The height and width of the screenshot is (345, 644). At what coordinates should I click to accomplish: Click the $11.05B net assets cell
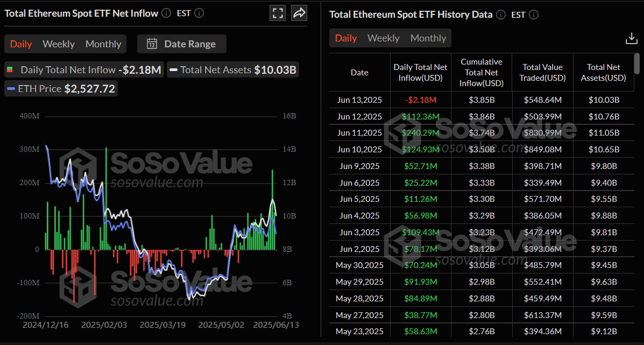603,133
